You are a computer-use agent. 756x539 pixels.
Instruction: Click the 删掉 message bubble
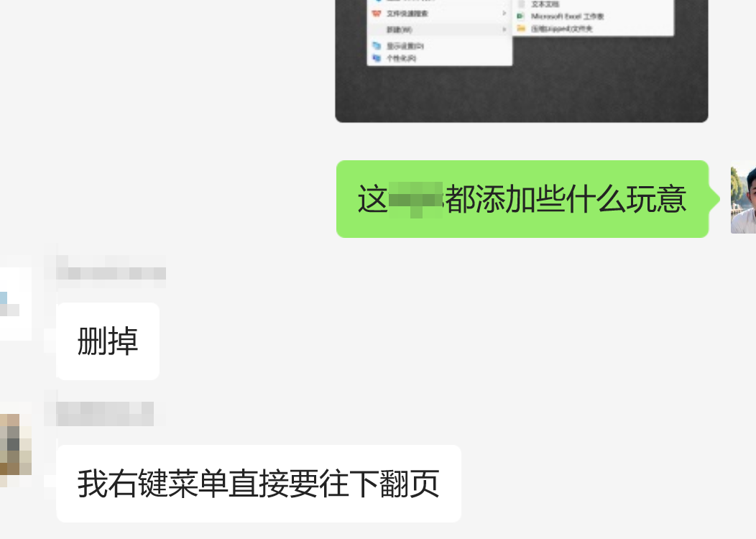[x=108, y=341]
